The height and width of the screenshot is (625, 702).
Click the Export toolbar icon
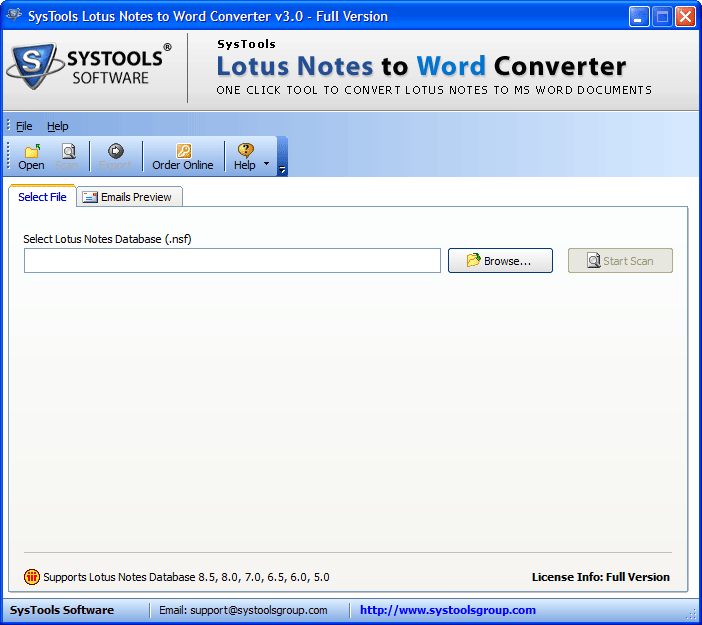point(115,151)
